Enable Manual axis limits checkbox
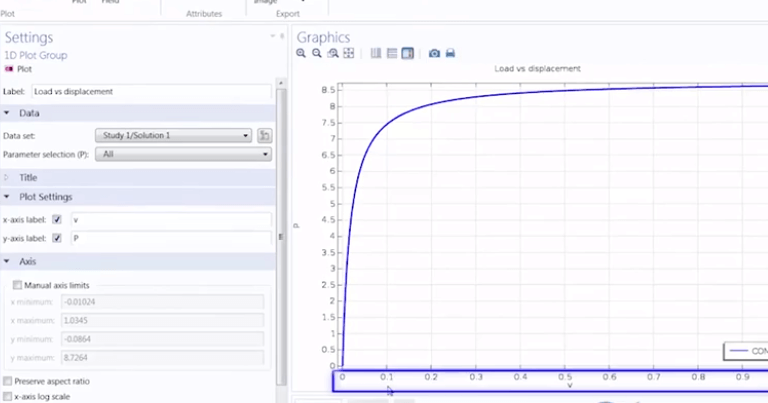Viewport: 768px width, 403px height. [x=17, y=285]
